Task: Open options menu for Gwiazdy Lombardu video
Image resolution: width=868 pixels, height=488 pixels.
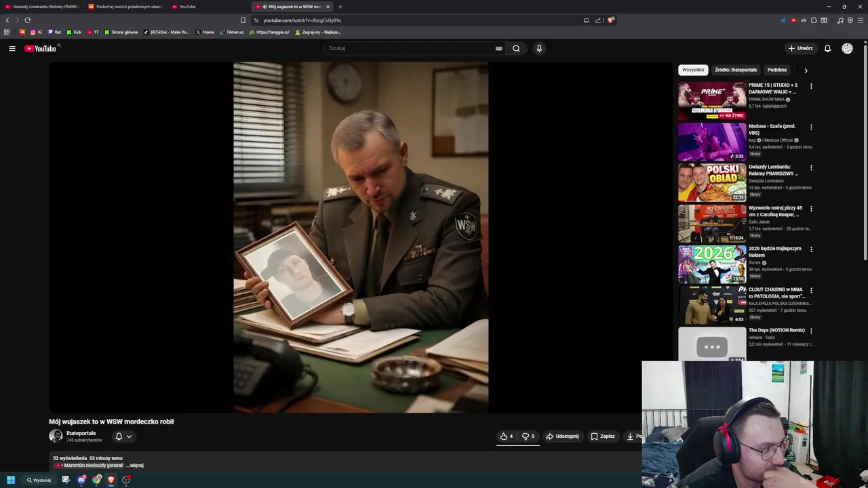Action: pos(811,167)
